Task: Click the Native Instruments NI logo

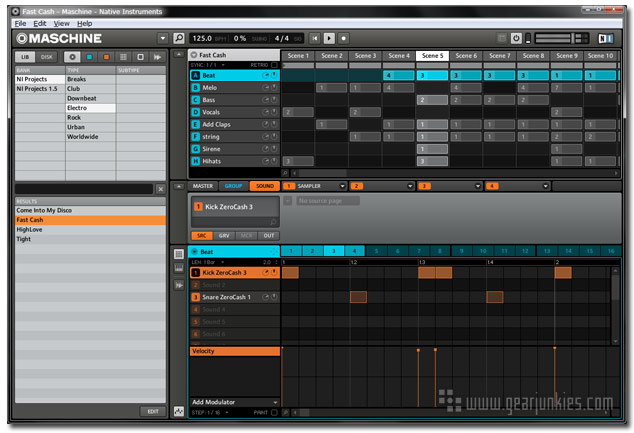Action: click(606, 38)
